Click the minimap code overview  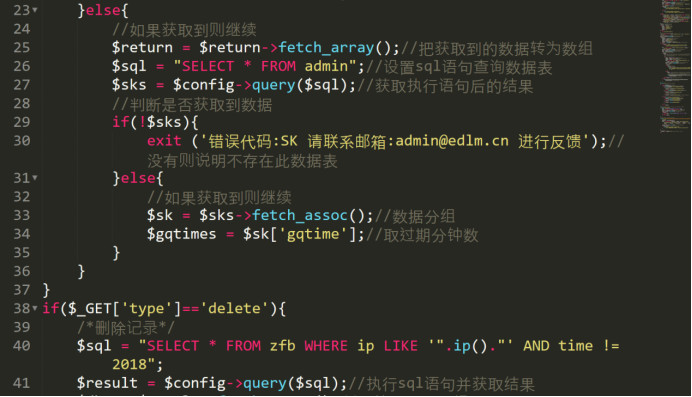click(x=675, y=66)
